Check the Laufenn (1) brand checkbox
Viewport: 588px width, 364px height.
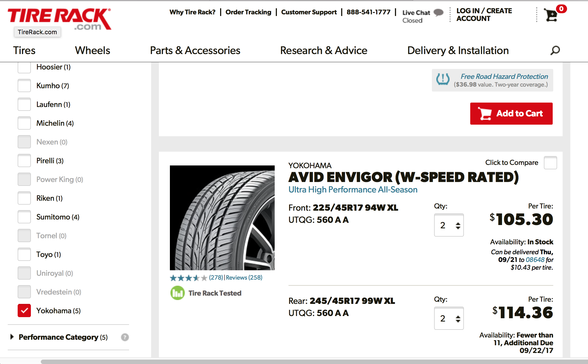[x=24, y=105]
